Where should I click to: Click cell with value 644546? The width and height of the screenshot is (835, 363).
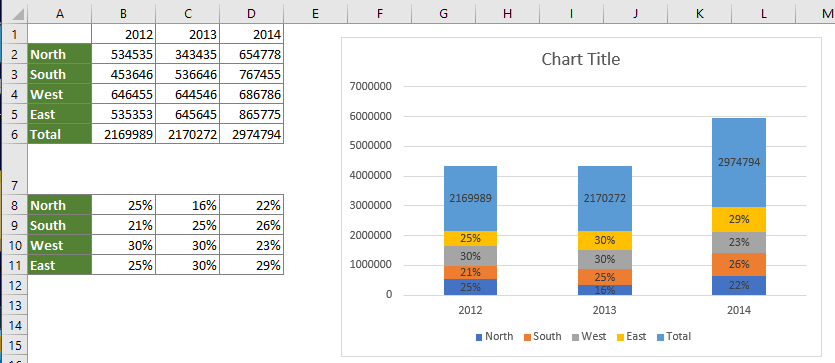(x=187, y=94)
